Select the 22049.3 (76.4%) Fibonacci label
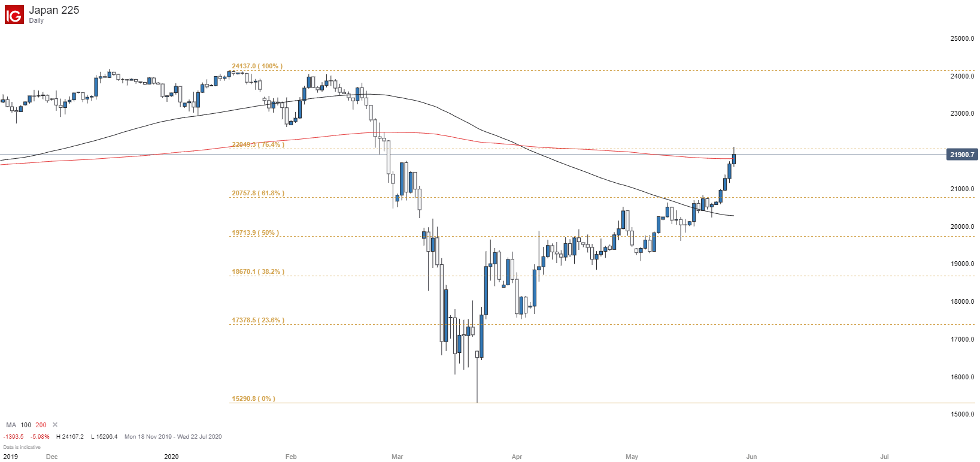 click(258, 144)
